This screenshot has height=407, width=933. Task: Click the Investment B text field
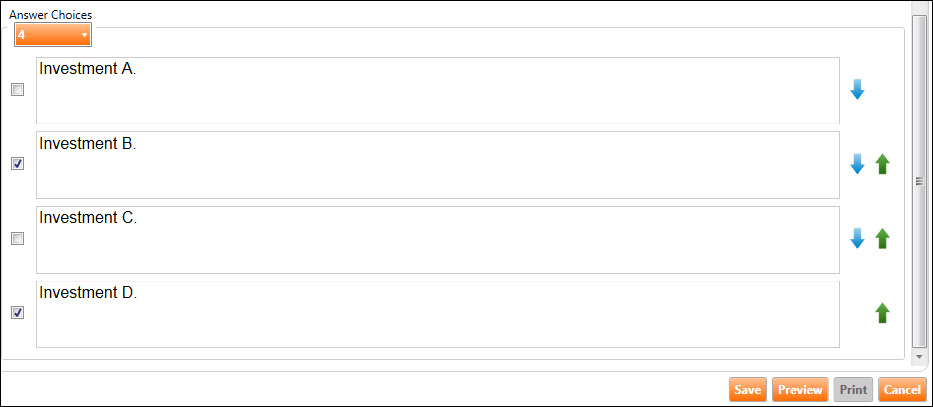tap(437, 164)
